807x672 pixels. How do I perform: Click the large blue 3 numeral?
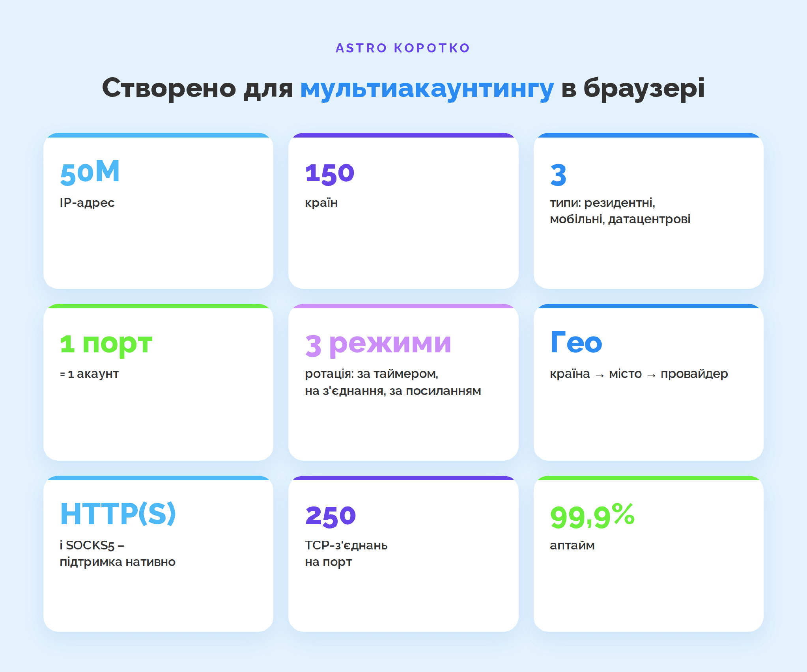click(x=558, y=175)
